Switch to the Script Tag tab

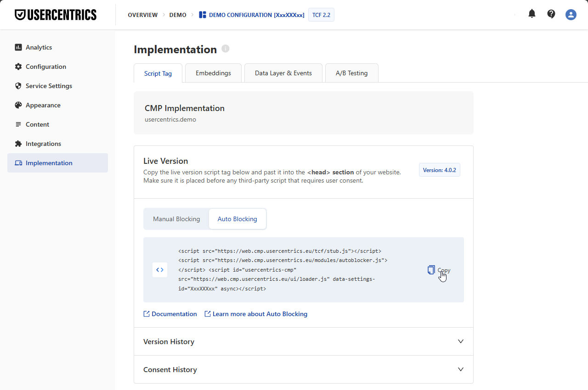pos(158,73)
